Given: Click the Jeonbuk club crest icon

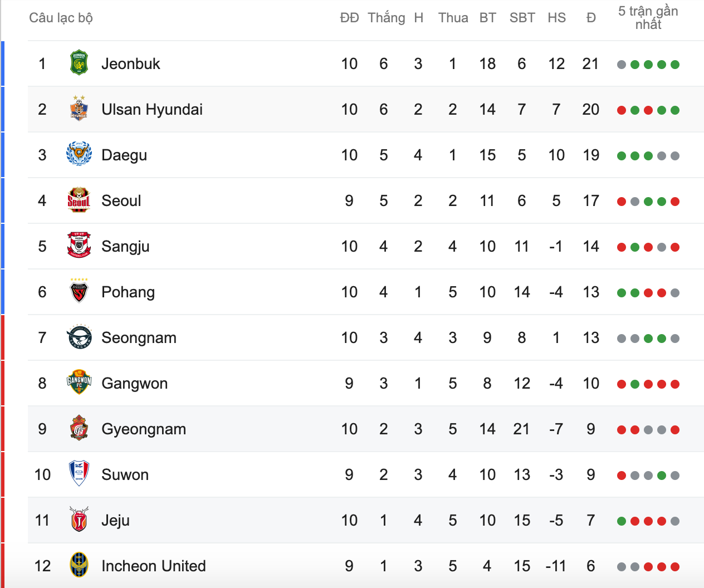Looking at the screenshot, I should coord(79,63).
